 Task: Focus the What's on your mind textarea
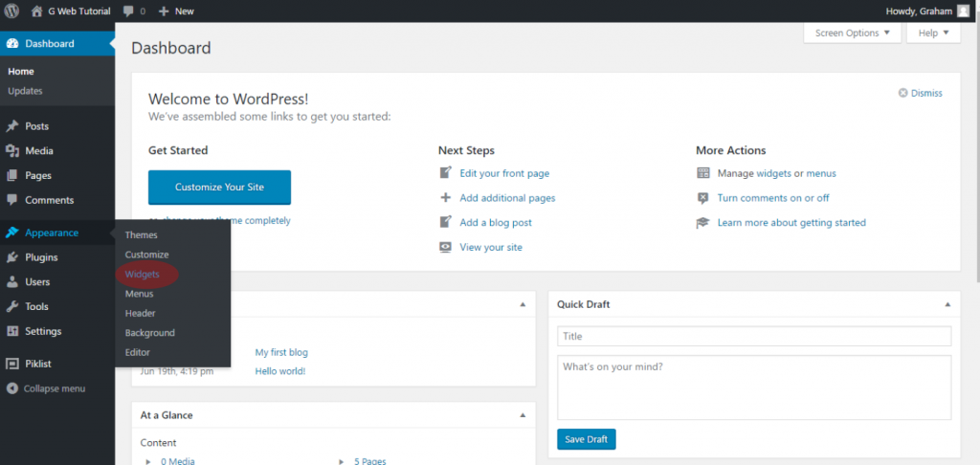point(754,387)
